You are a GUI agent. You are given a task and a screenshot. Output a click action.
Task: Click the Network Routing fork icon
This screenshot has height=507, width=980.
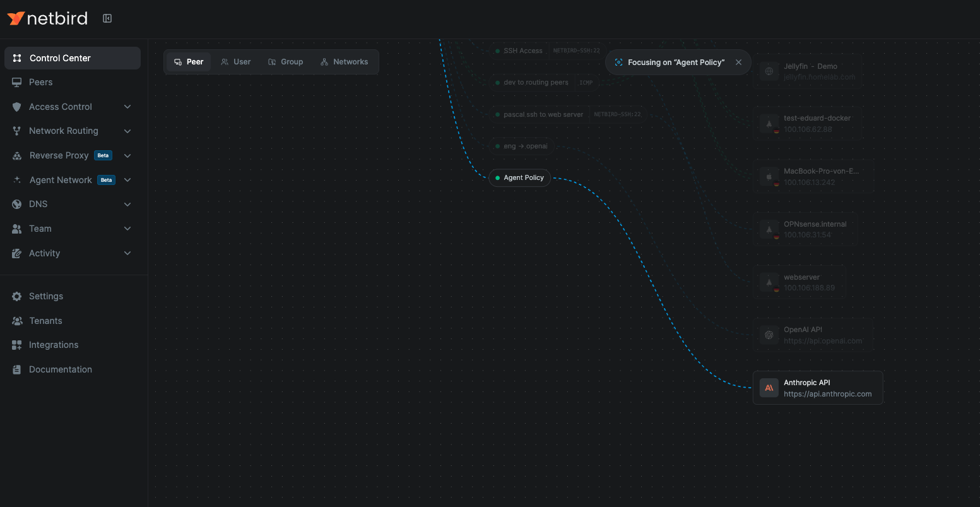click(17, 131)
